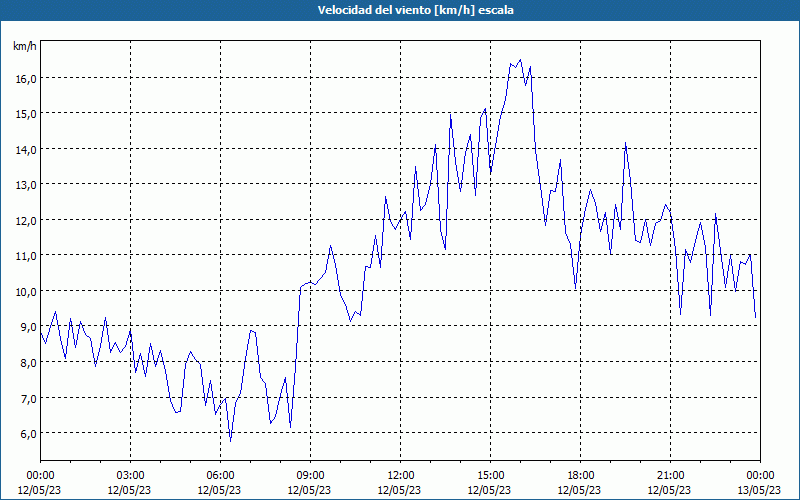Select the 11,0 y-axis label

click(x=26, y=256)
